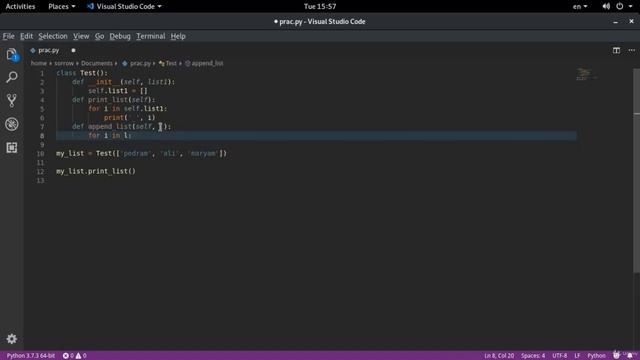Open the Selection menu

tap(53, 36)
